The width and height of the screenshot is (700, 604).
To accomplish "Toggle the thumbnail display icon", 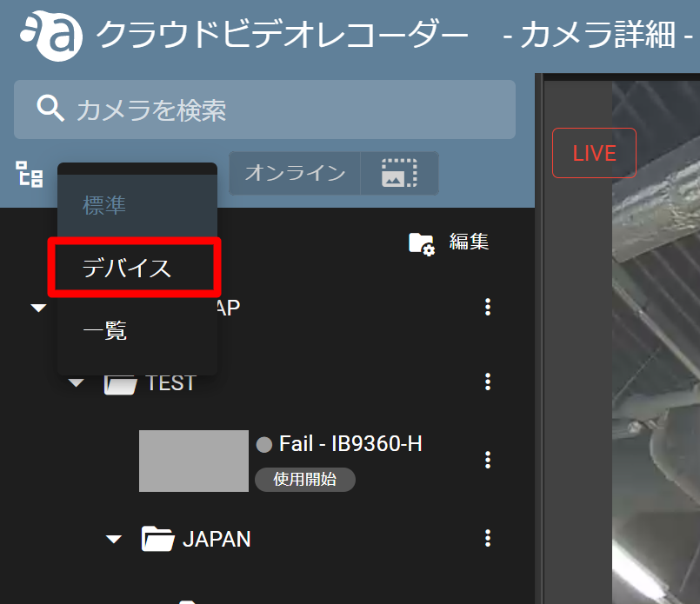I will [399, 173].
